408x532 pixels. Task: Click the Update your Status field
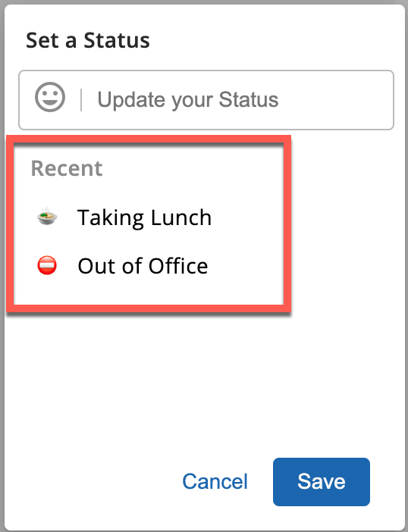click(x=206, y=100)
